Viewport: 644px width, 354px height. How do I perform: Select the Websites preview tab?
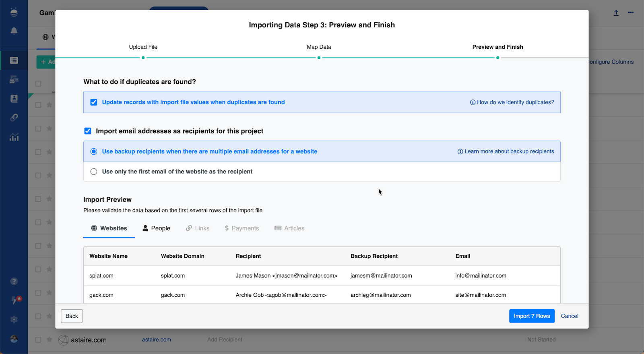click(109, 228)
